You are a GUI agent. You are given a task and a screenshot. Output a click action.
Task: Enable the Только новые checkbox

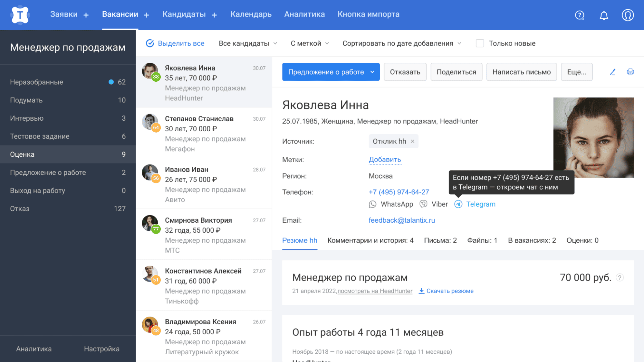[480, 43]
